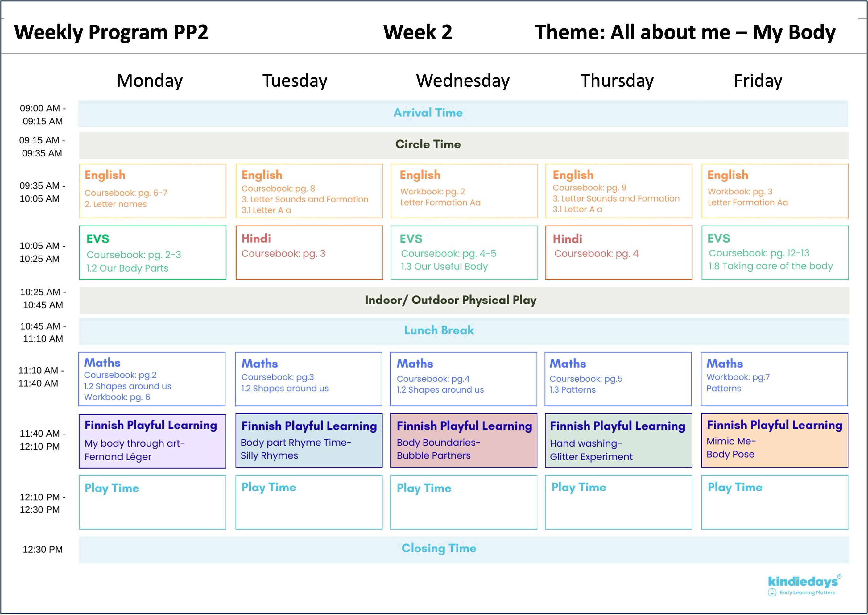Open Tuesday's Hindi Coursebook pg. 3 card
Screen dimensions: 868x615
(309, 253)
